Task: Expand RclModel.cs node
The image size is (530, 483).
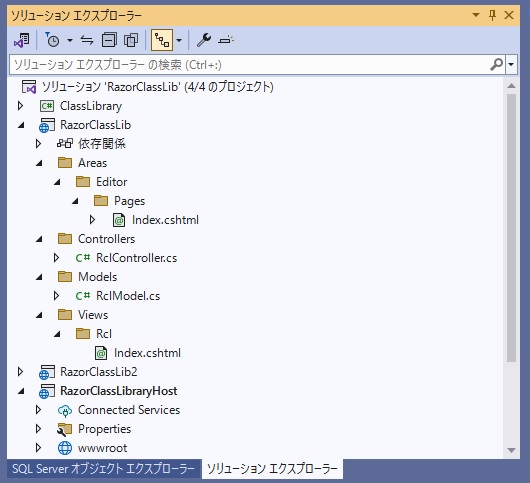Action: coord(56,296)
